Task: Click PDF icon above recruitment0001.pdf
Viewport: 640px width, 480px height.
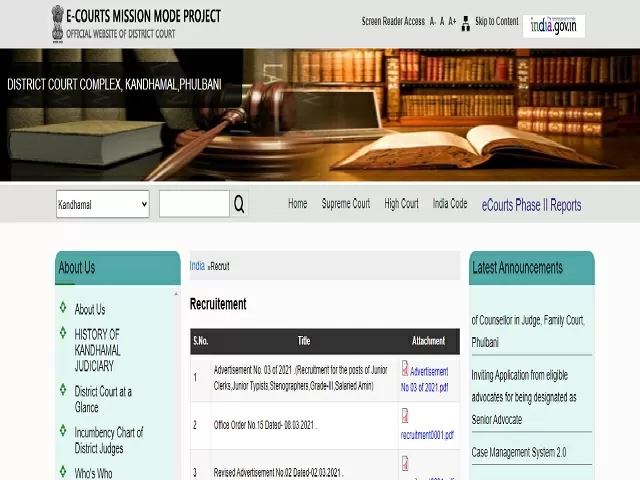Action: click(x=405, y=416)
